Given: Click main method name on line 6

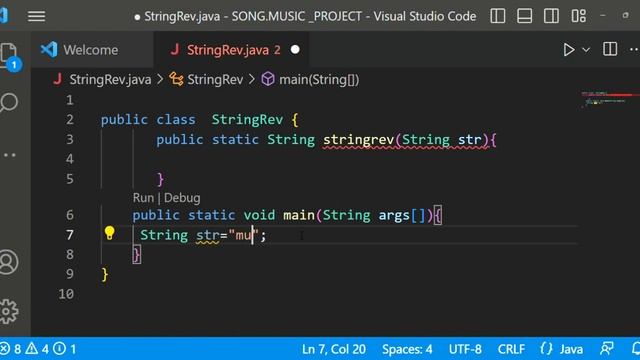Looking at the screenshot, I should click(x=299, y=216).
